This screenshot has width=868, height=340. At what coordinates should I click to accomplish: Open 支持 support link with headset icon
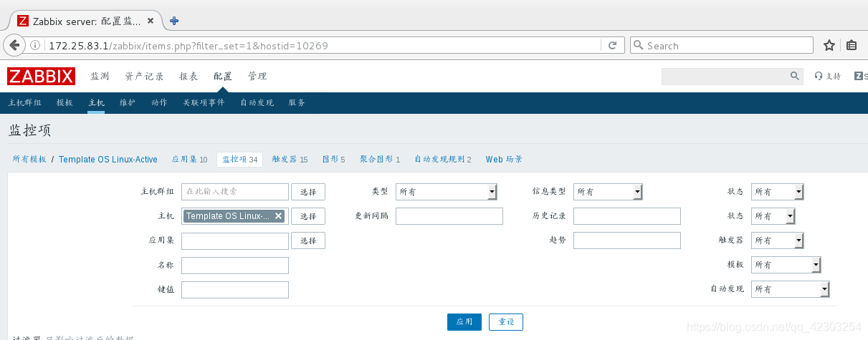click(x=828, y=76)
